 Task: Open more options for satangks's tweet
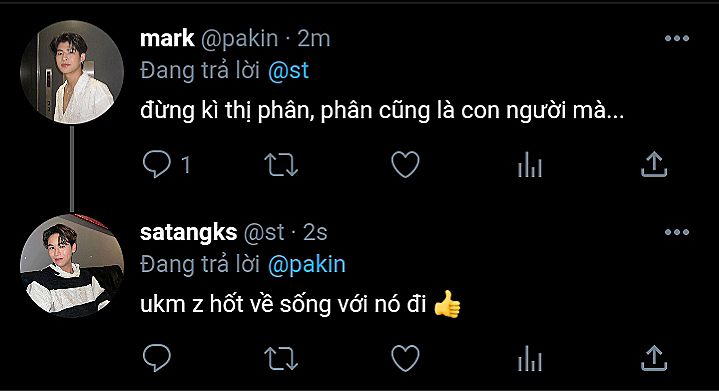677,232
